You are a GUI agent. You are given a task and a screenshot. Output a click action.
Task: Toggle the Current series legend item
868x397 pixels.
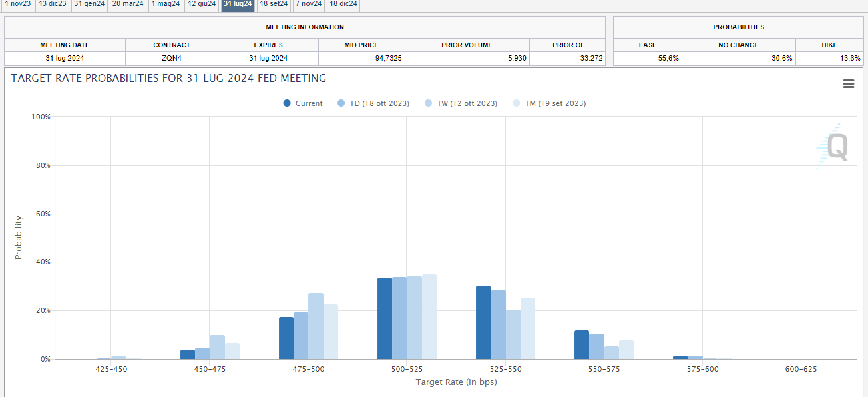point(303,103)
